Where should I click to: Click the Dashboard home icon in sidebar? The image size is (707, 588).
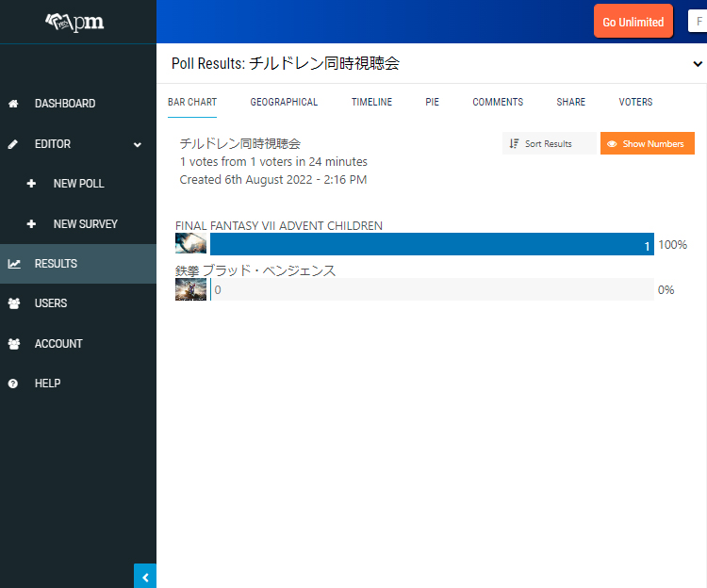pos(13,104)
